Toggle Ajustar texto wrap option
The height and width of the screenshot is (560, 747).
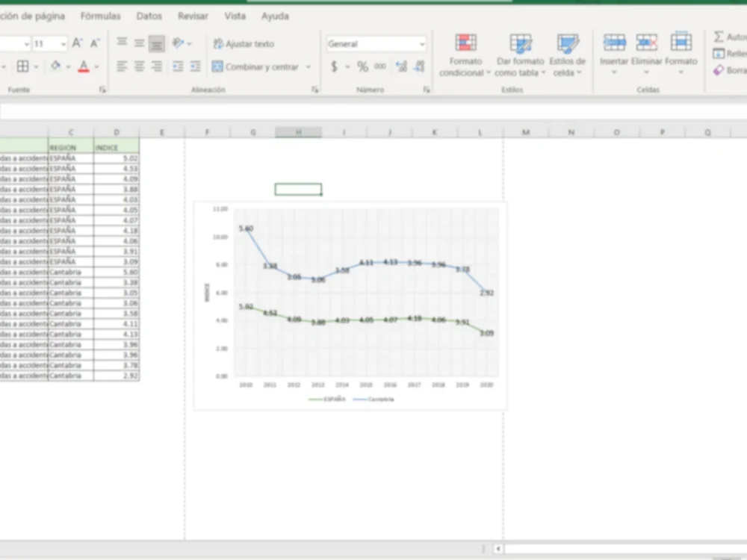pos(244,44)
